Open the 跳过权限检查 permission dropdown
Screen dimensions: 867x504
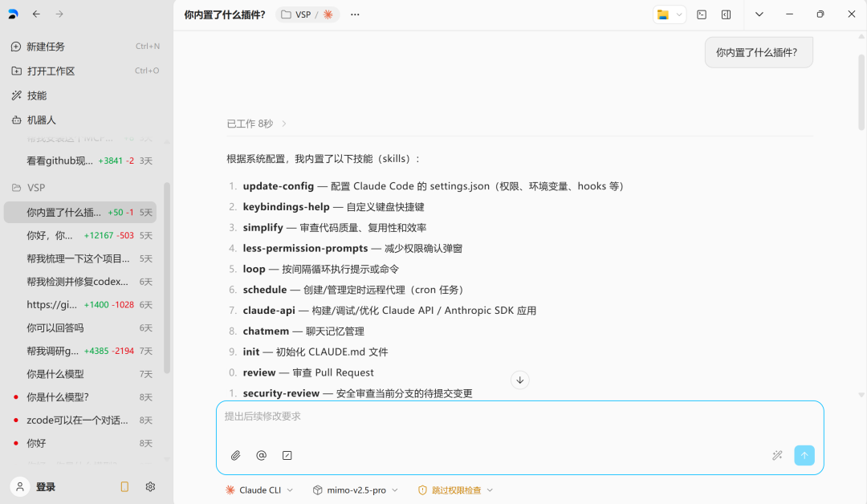click(x=456, y=490)
